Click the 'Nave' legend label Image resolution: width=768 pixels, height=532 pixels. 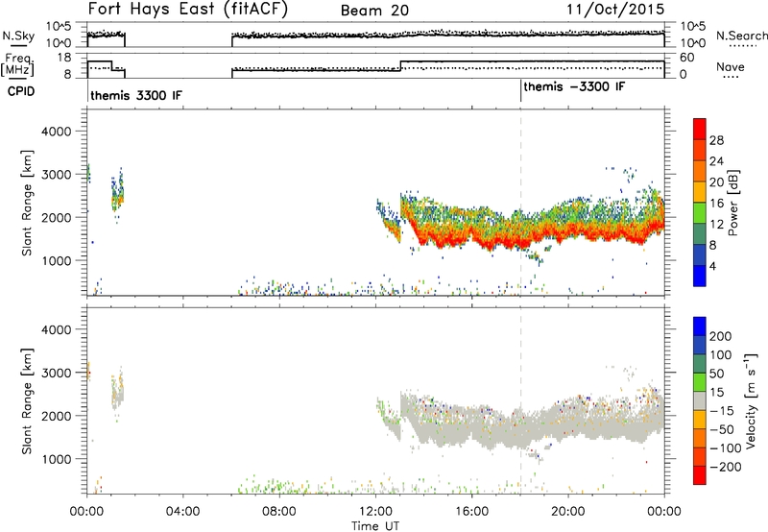(x=731, y=66)
